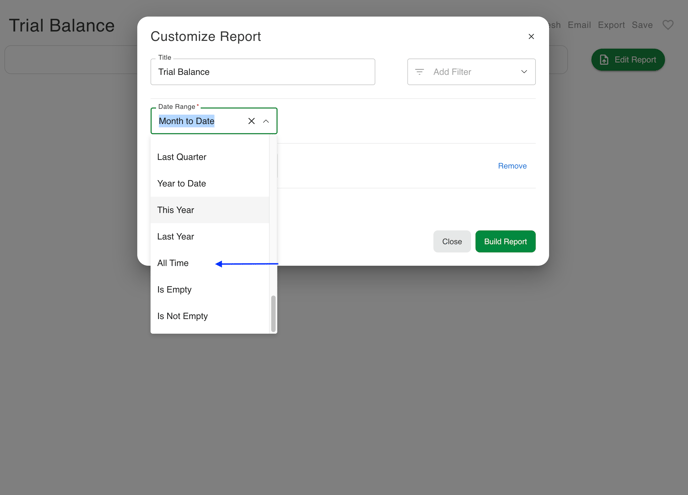Open the Export option
Screen dimensions: 688x495
pos(611,25)
